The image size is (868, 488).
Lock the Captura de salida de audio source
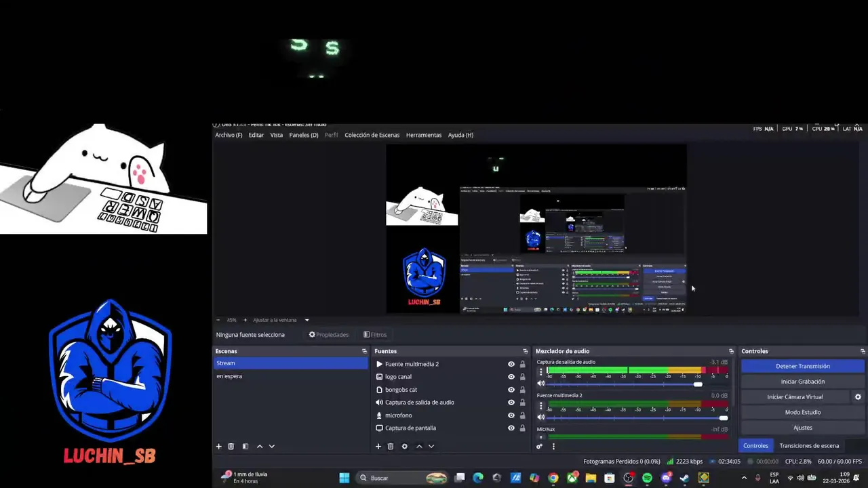pos(522,403)
